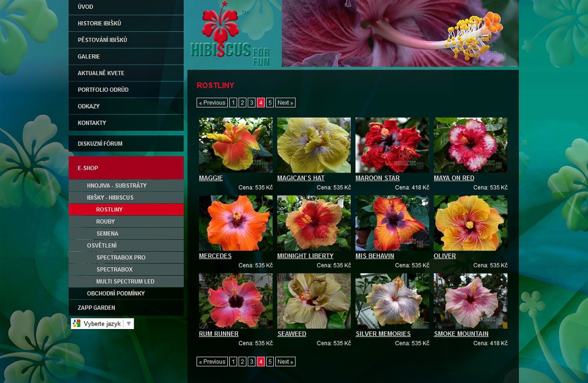This screenshot has height=383, width=588.
Task: View the Mercedes orange hibiscus image
Action: pyautogui.click(x=236, y=223)
